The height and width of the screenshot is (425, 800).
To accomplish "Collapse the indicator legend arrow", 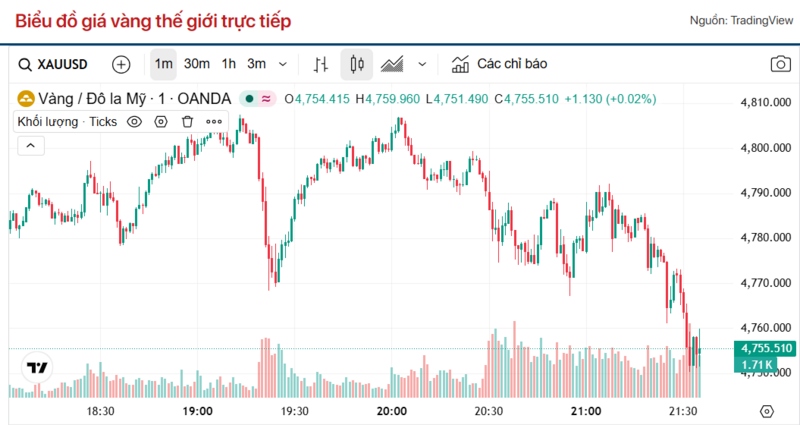I will point(30,146).
